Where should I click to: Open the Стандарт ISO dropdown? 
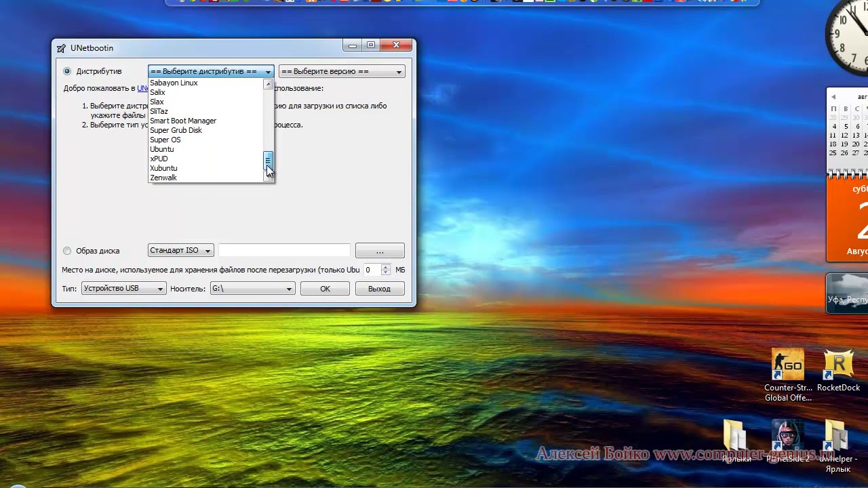click(x=181, y=251)
